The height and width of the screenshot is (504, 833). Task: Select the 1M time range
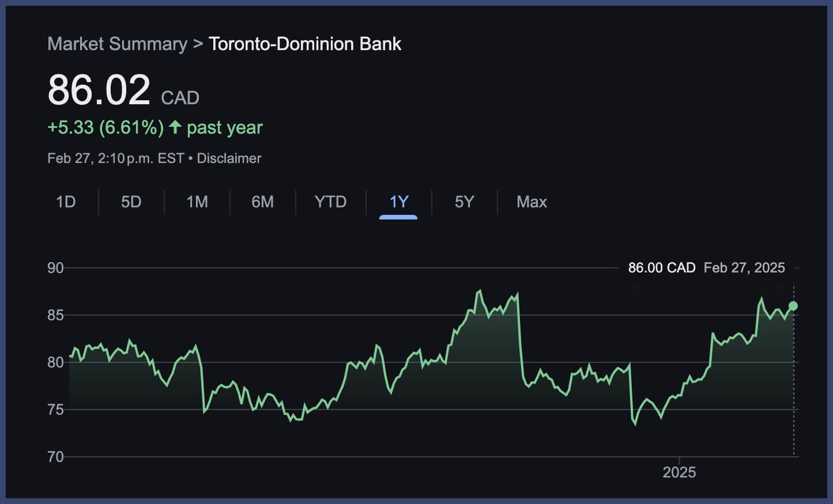tap(197, 202)
